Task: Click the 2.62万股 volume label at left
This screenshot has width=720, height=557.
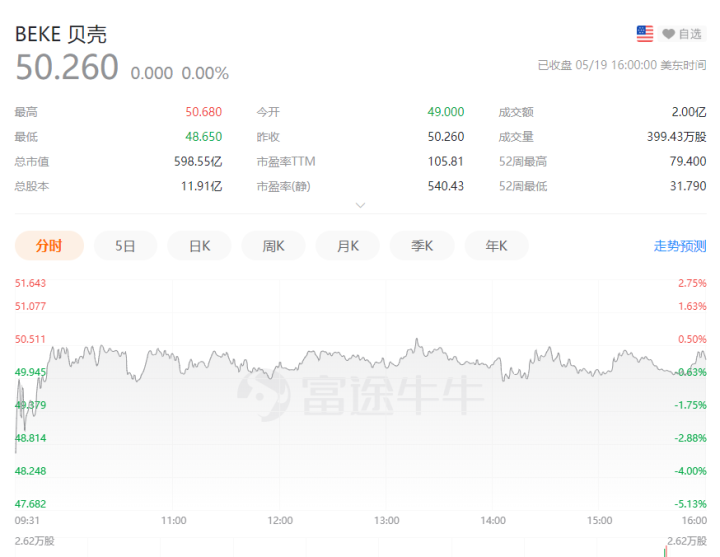Action: pyautogui.click(x=34, y=541)
